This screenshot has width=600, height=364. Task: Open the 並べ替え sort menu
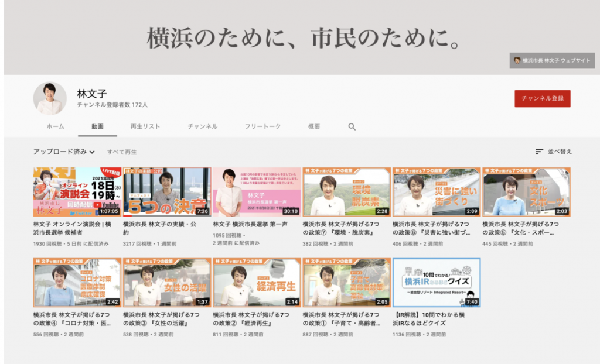560,152
